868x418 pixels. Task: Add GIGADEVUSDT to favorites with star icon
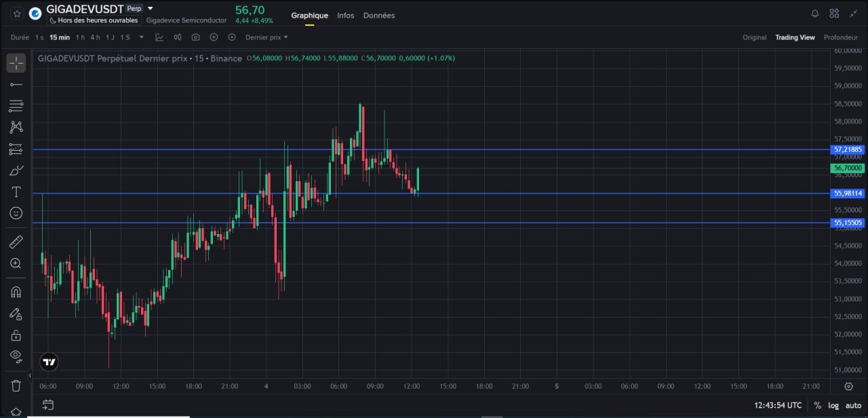(17, 13)
